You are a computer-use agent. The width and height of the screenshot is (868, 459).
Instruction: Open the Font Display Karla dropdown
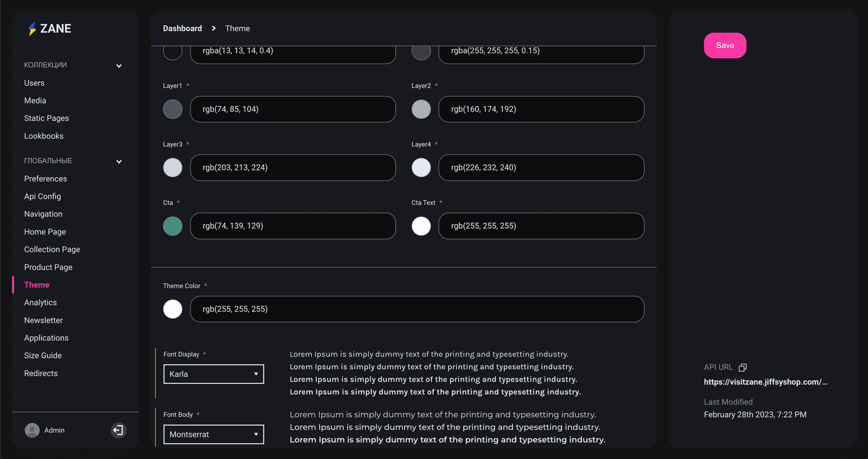[x=213, y=374]
